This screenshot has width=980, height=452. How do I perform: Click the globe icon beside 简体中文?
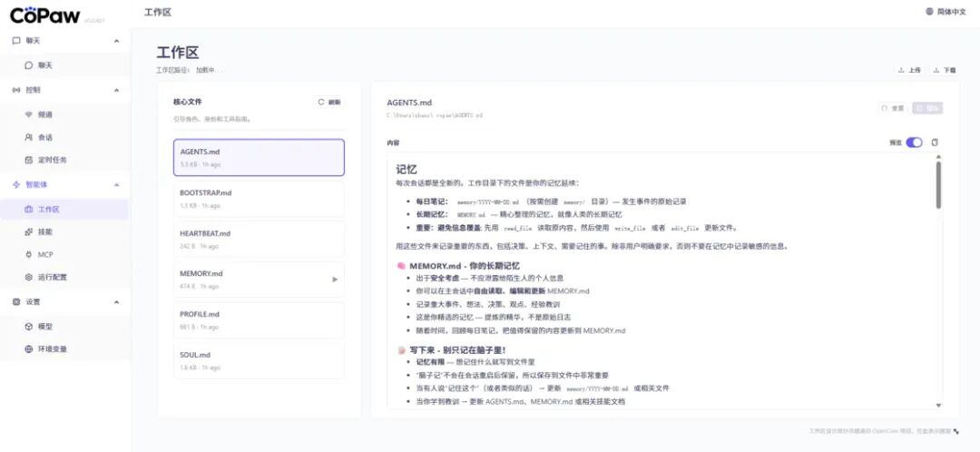click(x=929, y=11)
